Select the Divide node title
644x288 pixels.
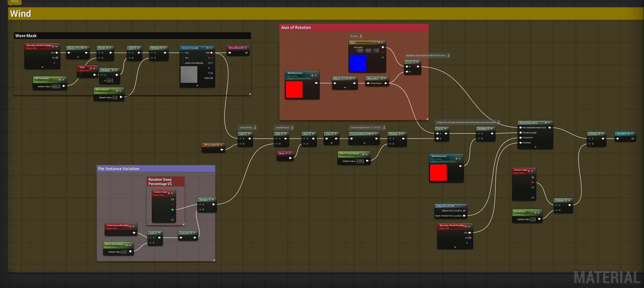tap(102, 48)
